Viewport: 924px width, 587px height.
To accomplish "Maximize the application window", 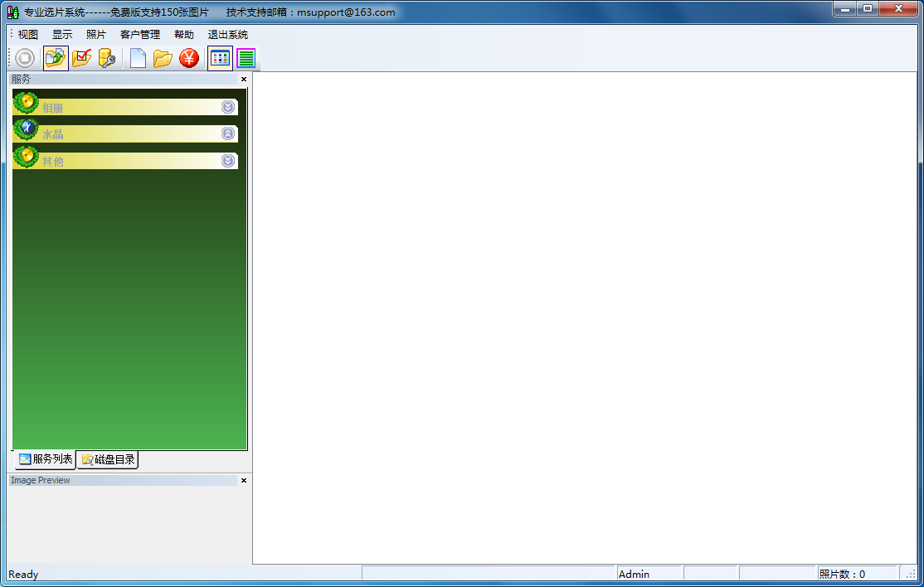I will [x=868, y=9].
